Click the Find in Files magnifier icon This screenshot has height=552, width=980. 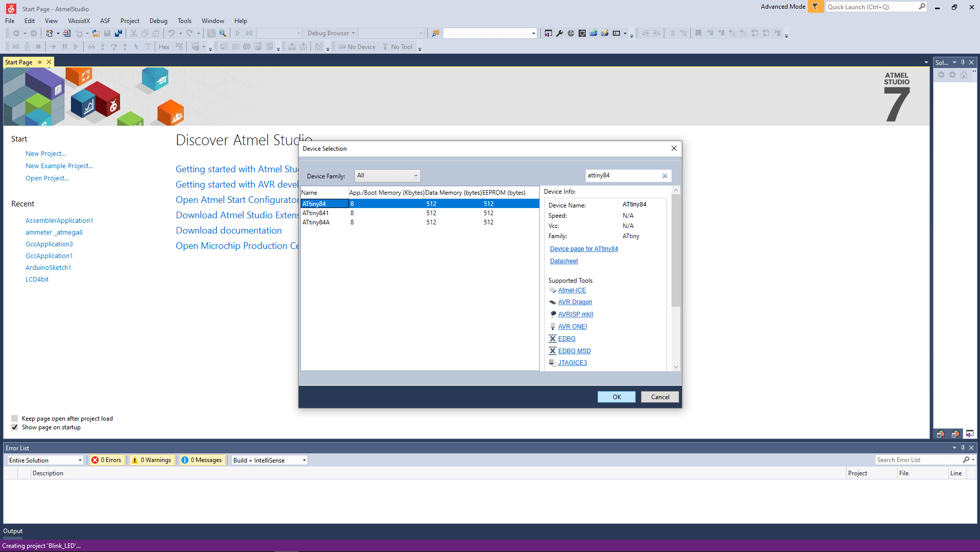tap(223, 33)
